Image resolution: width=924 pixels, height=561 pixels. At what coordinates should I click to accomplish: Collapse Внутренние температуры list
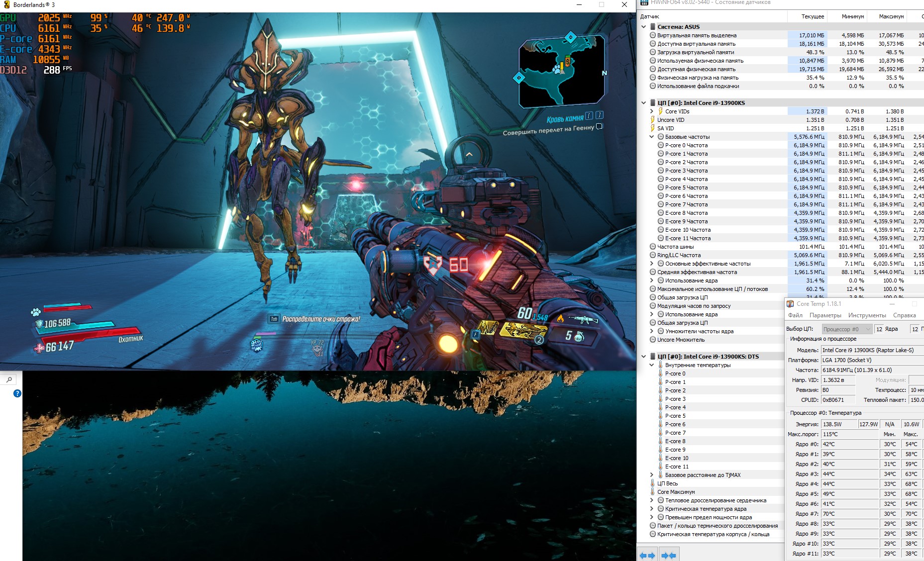(x=651, y=365)
